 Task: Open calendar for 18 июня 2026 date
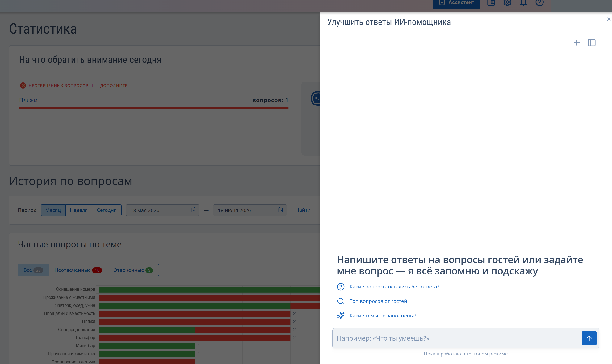click(280, 210)
